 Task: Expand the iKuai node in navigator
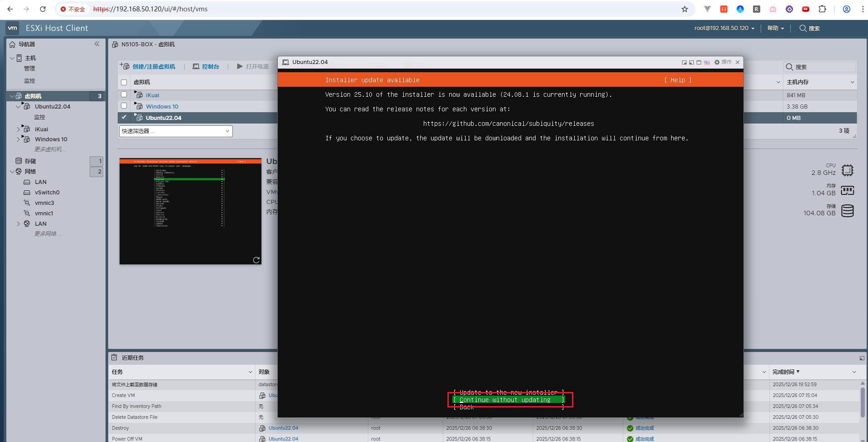coord(18,129)
